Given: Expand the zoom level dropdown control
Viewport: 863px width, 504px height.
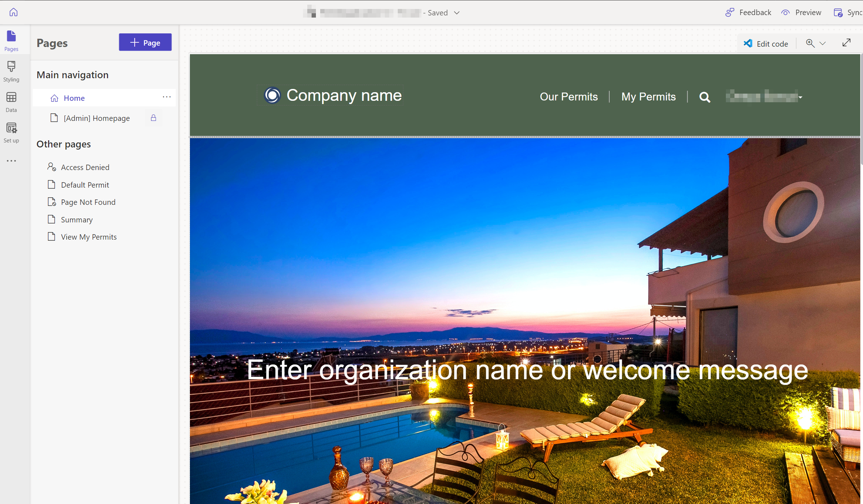Looking at the screenshot, I should point(822,43).
